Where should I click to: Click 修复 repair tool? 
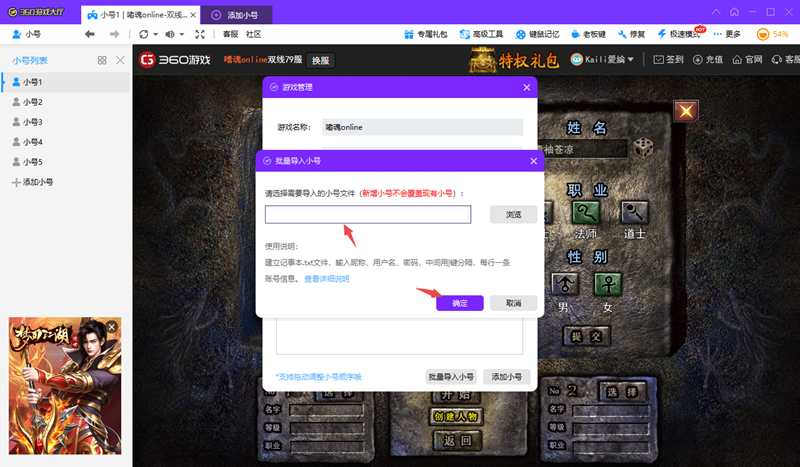632,34
